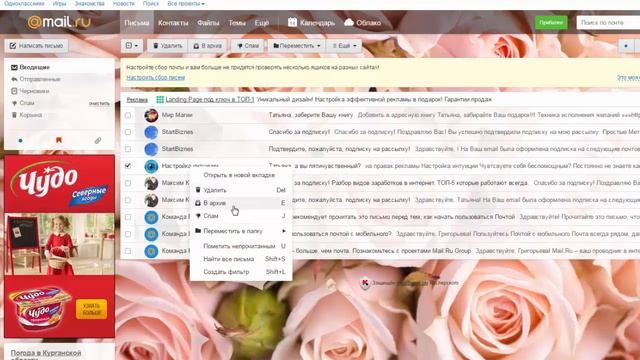
Task: Click the yellow Узнать больше ad button
Action: pos(91,309)
